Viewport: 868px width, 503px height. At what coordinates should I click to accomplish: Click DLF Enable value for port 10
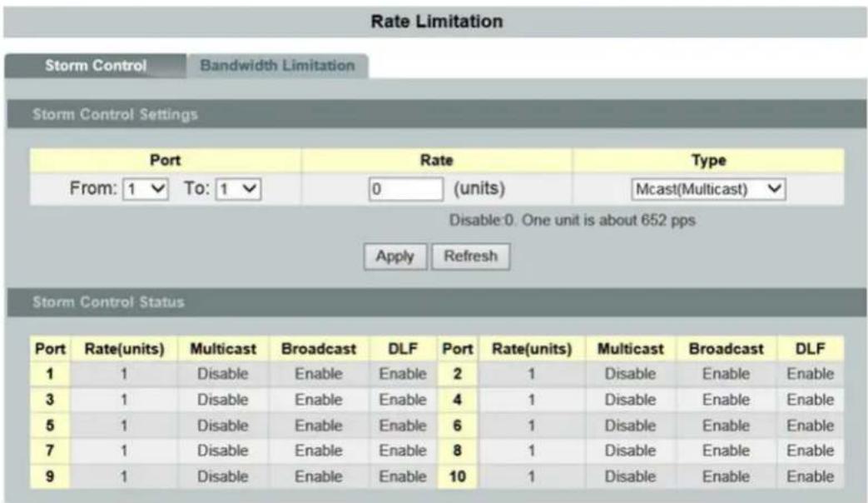(x=810, y=476)
